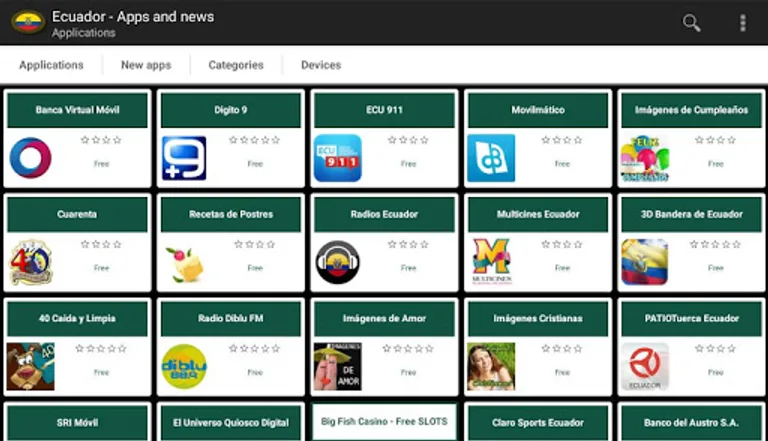
Task: Click the Imágenes de Amor title header
Action: pyautogui.click(x=384, y=318)
